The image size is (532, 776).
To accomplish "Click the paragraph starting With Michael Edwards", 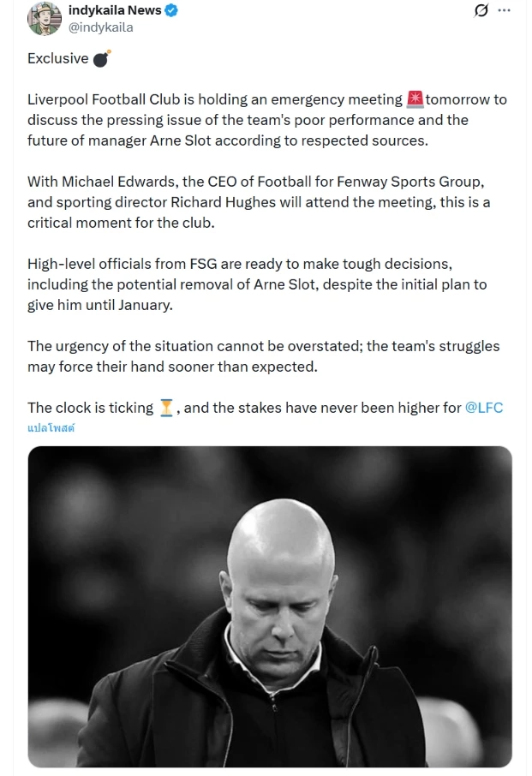I will (x=257, y=202).
